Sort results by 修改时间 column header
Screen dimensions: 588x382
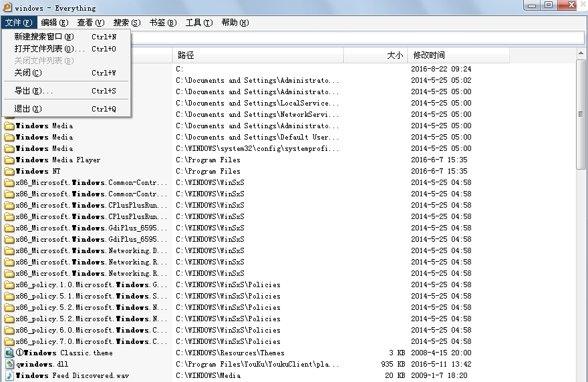click(x=429, y=55)
